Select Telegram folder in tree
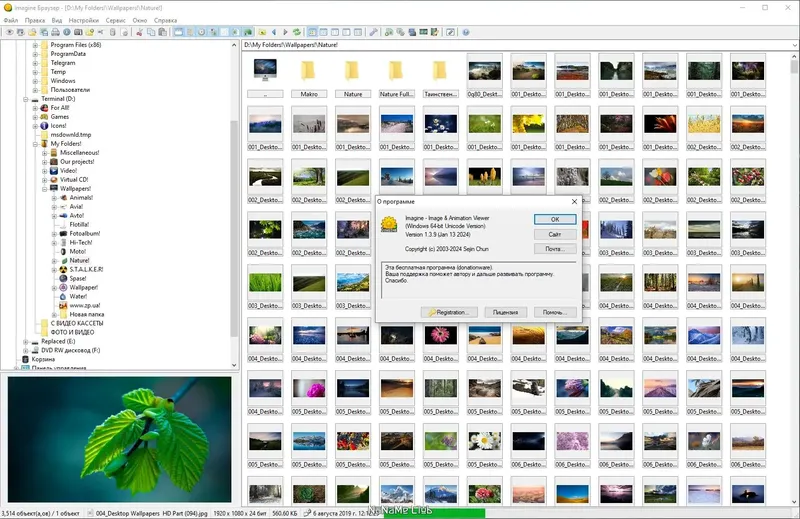The width and height of the screenshot is (800, 519). tap(63, 63)
